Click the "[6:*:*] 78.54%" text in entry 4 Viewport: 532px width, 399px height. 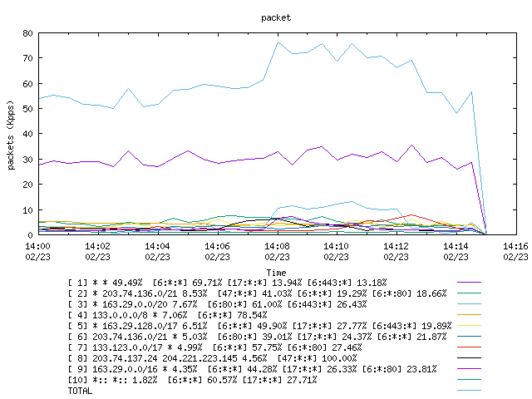coord(233,315)
